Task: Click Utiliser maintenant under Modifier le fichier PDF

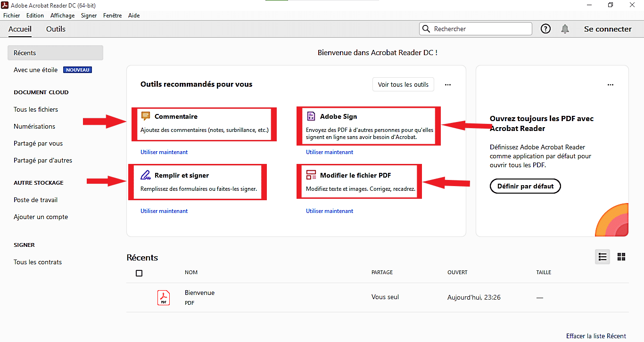Action: click(x=330, y=211)
